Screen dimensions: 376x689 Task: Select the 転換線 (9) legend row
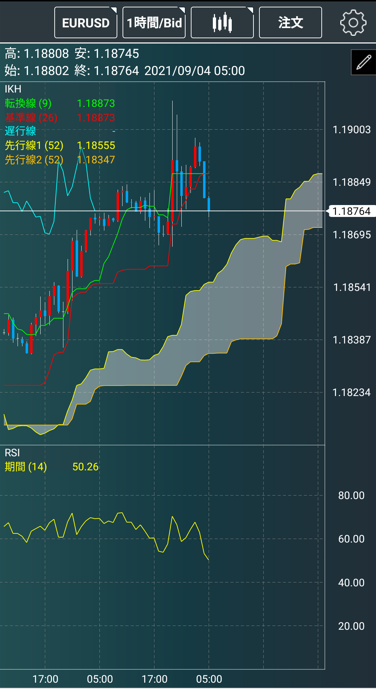coord(60,103)
